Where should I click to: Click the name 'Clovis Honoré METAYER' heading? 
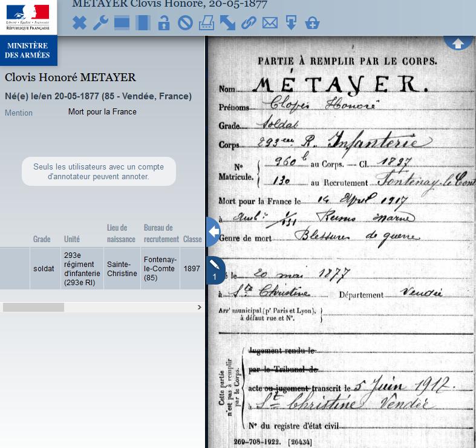coord(70,77)
